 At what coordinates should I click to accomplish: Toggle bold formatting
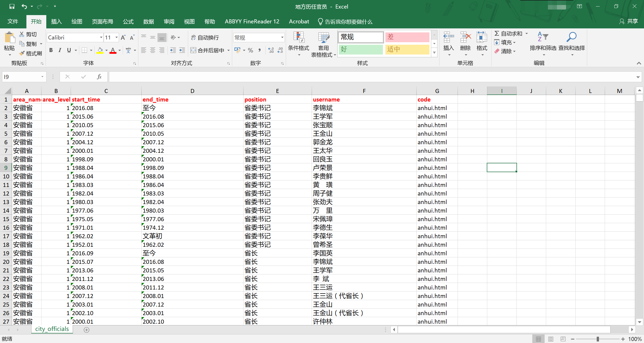pos(51,50)
